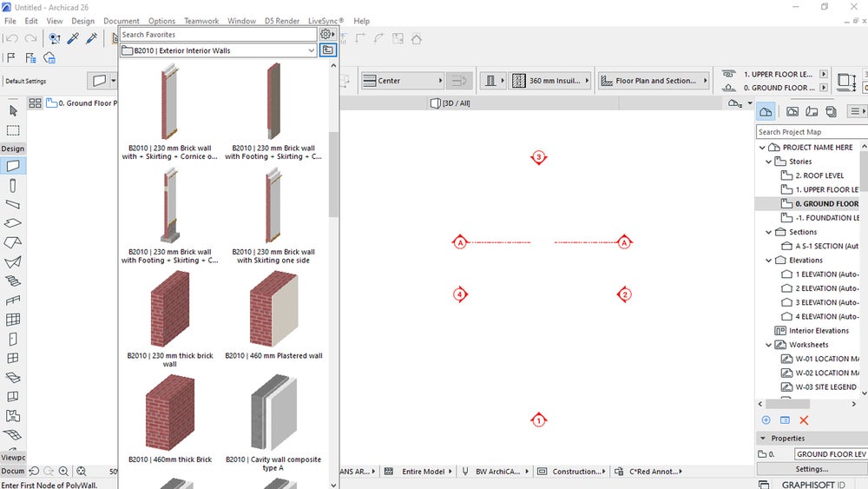
Task: Select W-03 SITE LEGEND worksheet
Action: [x=819, y=387]
